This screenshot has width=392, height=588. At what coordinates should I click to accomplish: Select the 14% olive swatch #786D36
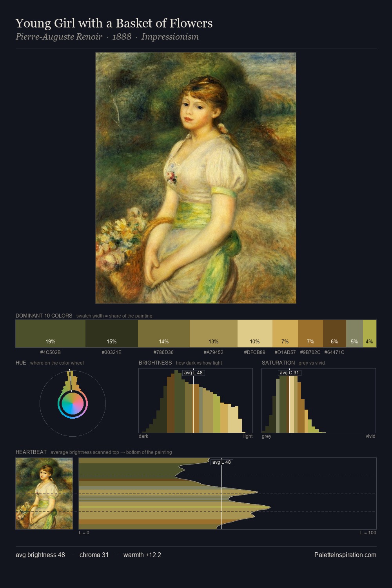[164, 334]
